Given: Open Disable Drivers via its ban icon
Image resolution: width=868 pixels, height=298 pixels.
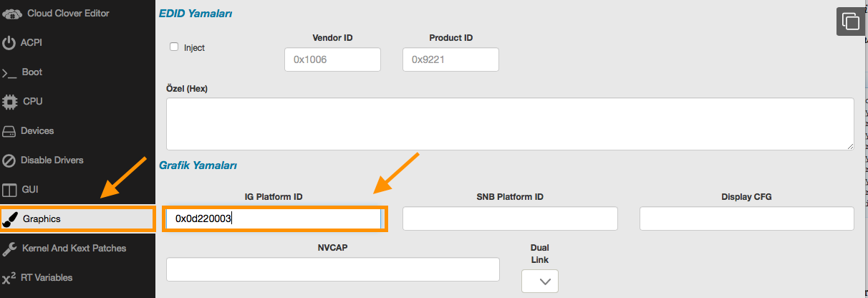Looking at the screenshot, I should click(9, 160).
